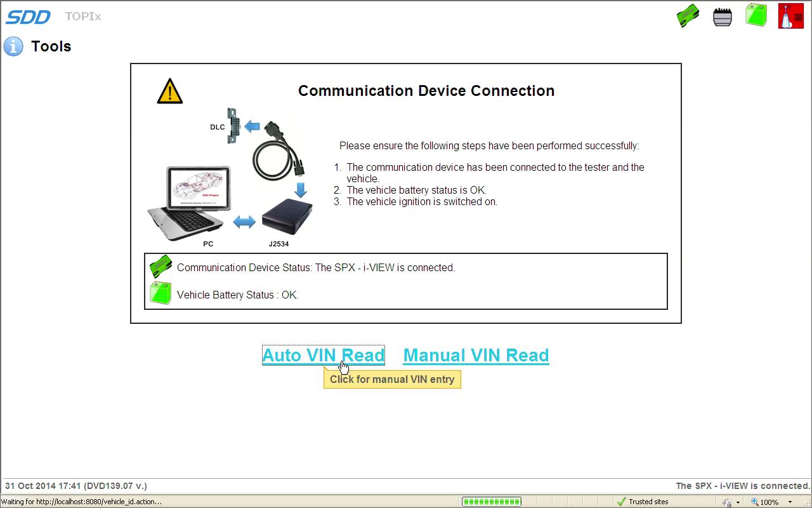
Task: Expand the privacy/protected mode dropdown in status bar
Action: [x=738, y=502]
